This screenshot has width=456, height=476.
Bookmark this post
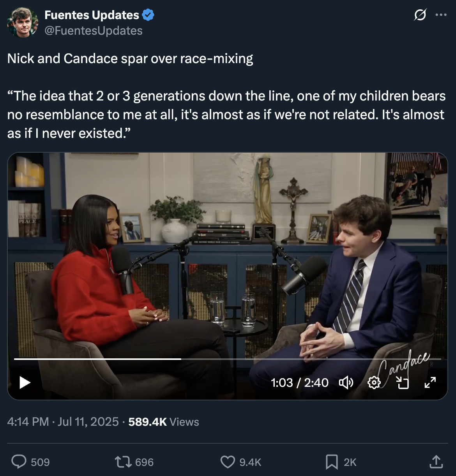(x=332, y=462)
